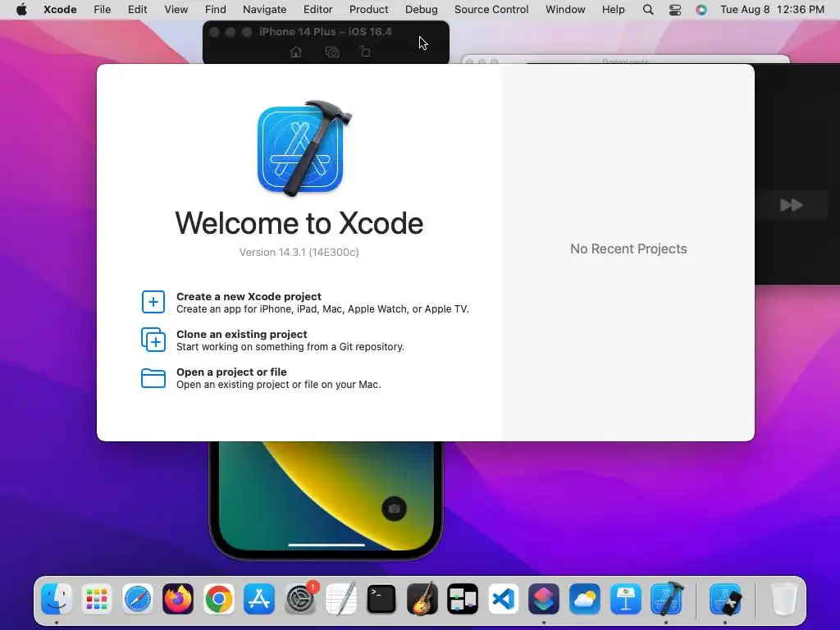This screenshot has width=840, height=630.
Task: Open the Shortcuts app in Dock
Action: tap(545, 598)
